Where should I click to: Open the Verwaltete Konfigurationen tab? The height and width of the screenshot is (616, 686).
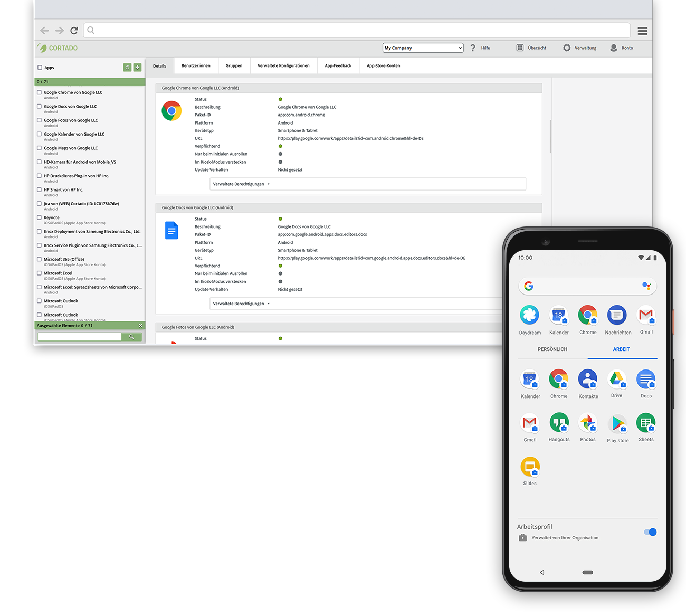(x=283, y=66)
